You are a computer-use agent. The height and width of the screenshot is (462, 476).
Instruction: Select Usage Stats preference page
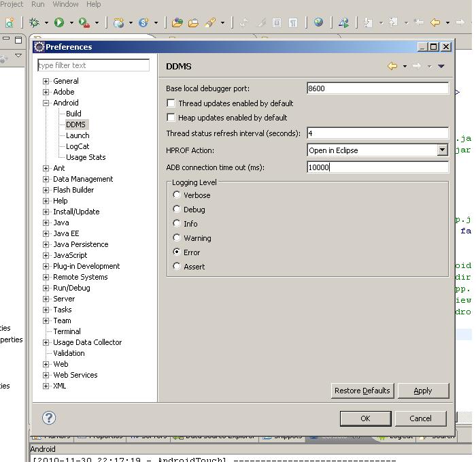tap(86, 157)
